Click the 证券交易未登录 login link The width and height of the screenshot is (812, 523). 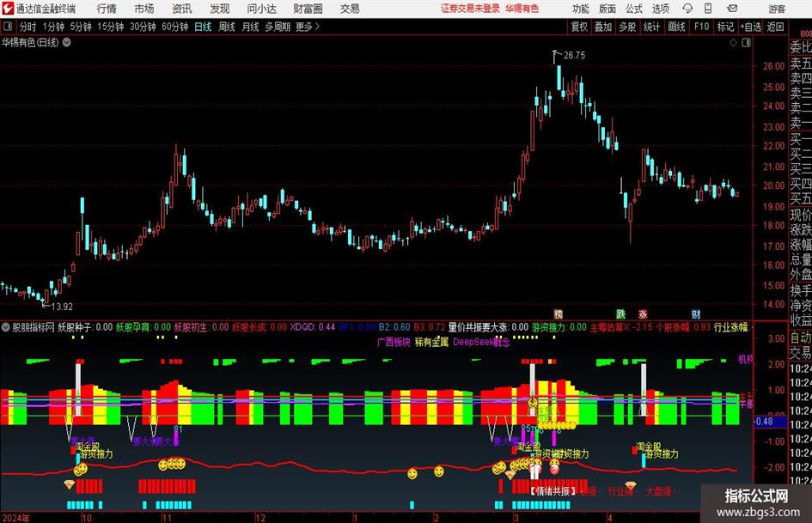[x=470, y=9]
